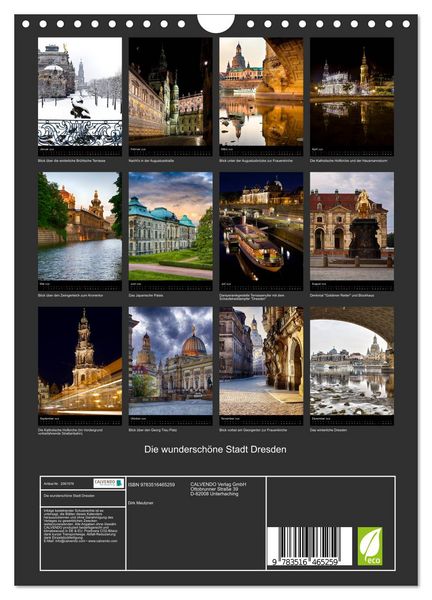Click the title 'Die wunderschöne Stadt Dresden'
This screenshot has width=432, height=600.
[215, 449]
